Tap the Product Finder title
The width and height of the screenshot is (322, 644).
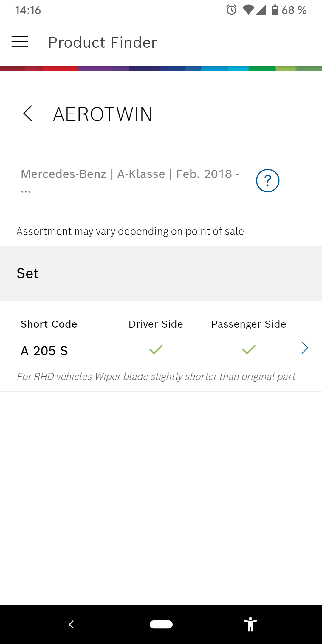(103, 42)
